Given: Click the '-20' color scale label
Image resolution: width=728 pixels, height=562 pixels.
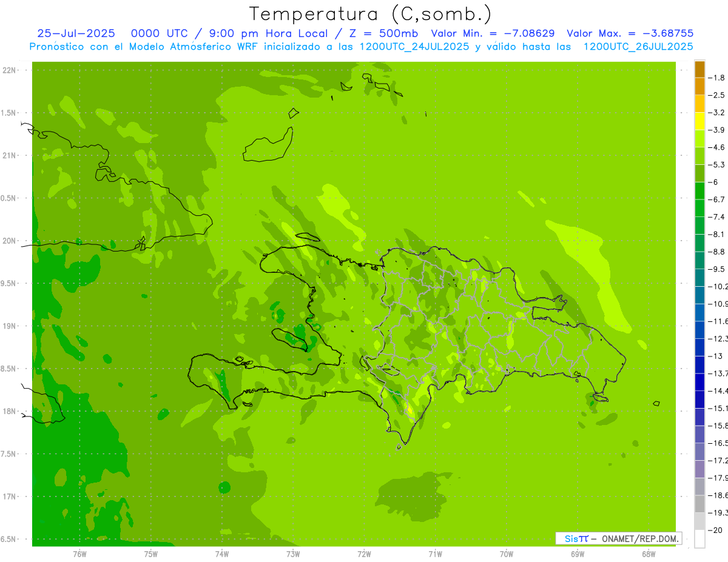Looking at the screenshot, I should (x=715, y=530).
